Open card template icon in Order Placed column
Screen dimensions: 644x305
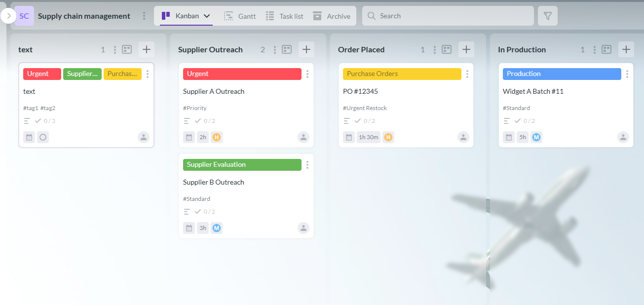[x=447, y=49]
